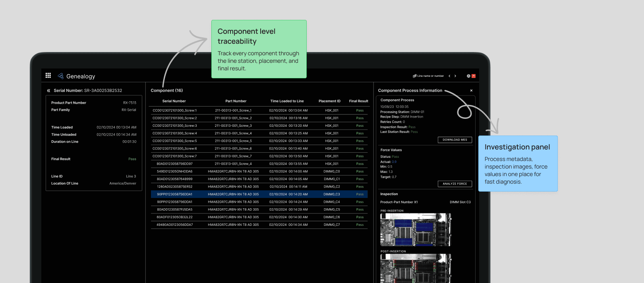Select the DIMM0_C0 component row
644x283 pixels.
pyautogui.click(x=259, y=171)
